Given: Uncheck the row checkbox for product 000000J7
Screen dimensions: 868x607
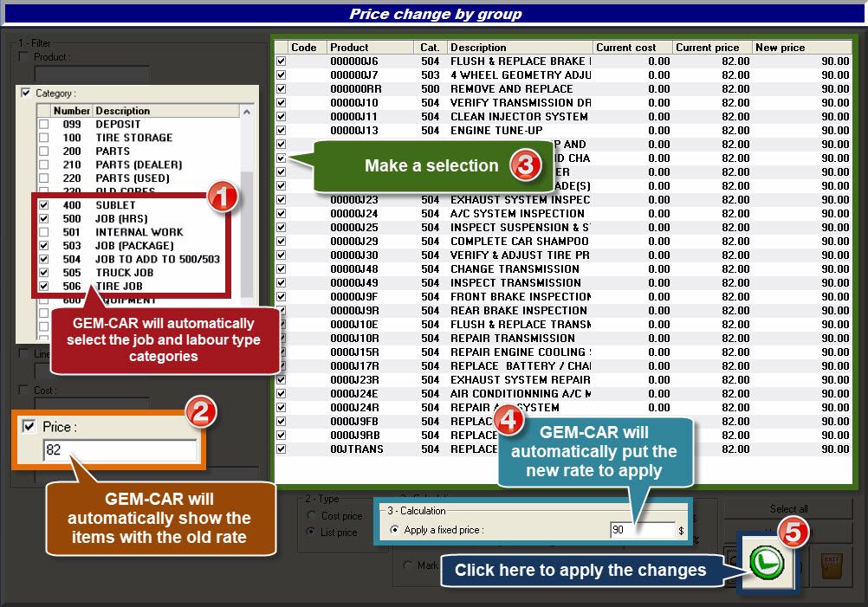Looking at the screenshot, I should (x=282, y=74).
